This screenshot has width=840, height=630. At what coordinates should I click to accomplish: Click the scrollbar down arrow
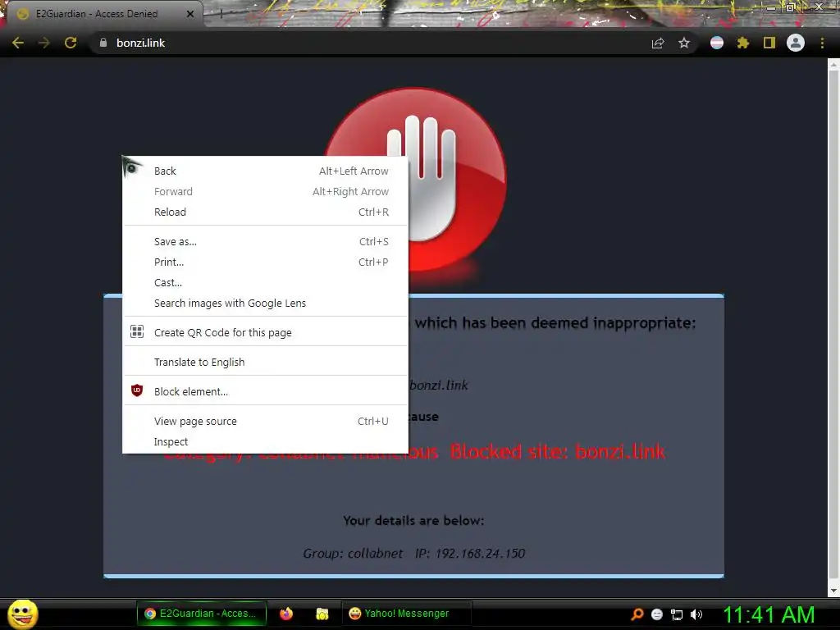tap(833, 591)
